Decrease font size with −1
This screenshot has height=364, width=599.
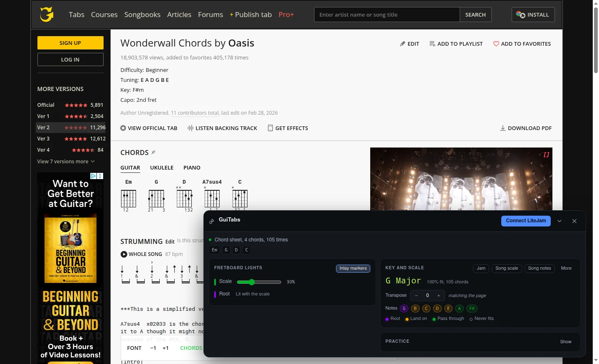tap(153, 348)
